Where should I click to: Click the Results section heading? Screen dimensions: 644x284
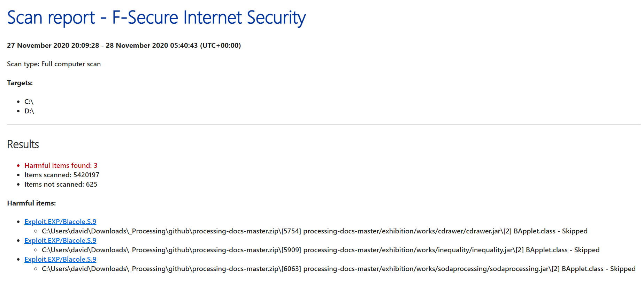(23, 144)
